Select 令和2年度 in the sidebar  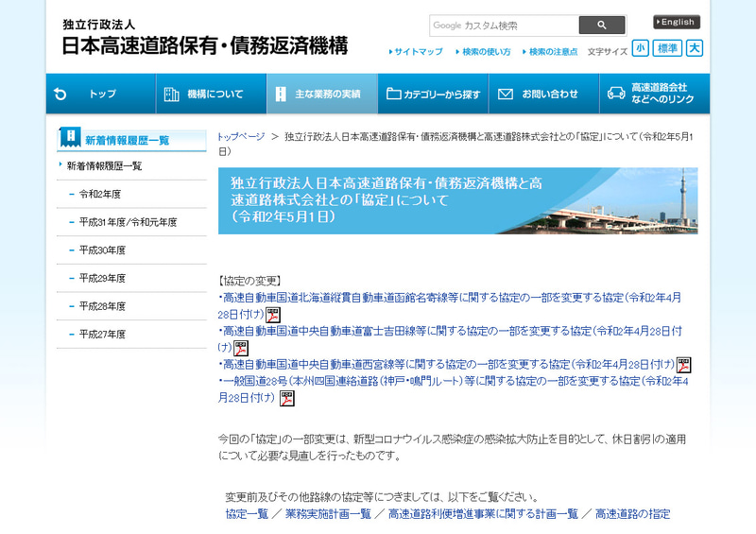click(x=100, y=194)
